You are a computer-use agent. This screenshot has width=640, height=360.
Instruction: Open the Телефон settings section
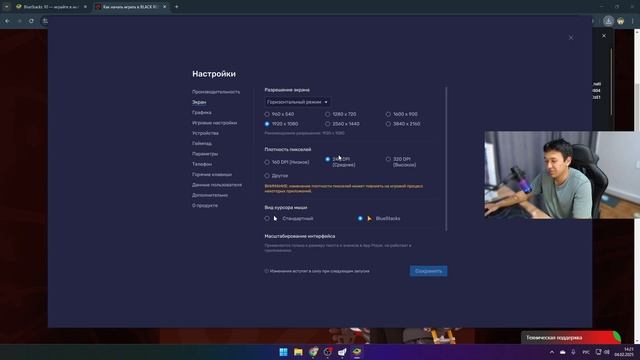click(x=202, y=164)
